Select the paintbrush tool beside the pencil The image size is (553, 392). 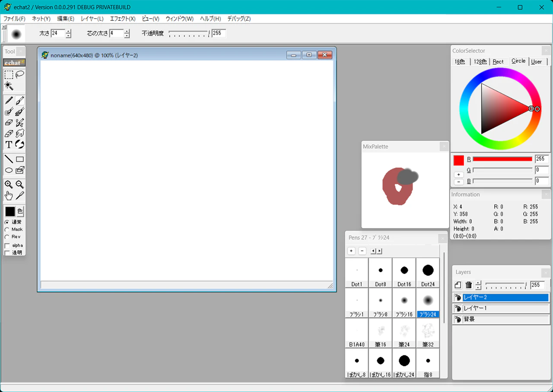click(20, 101)
